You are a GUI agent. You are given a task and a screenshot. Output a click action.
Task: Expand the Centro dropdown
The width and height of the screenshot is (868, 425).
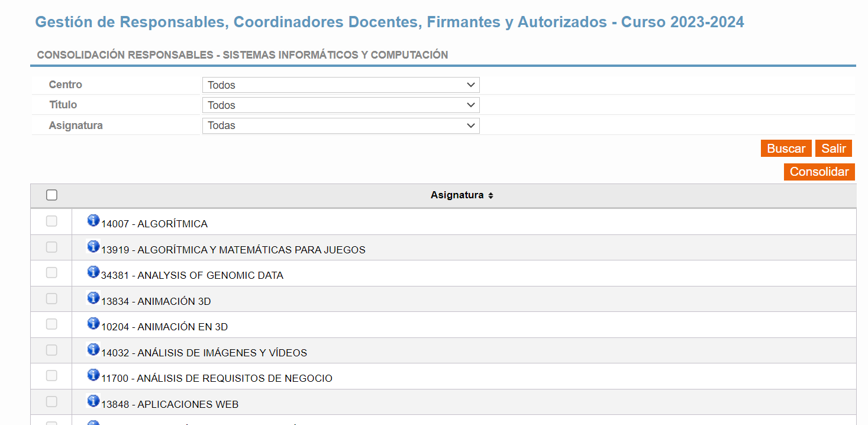[341, 85]
